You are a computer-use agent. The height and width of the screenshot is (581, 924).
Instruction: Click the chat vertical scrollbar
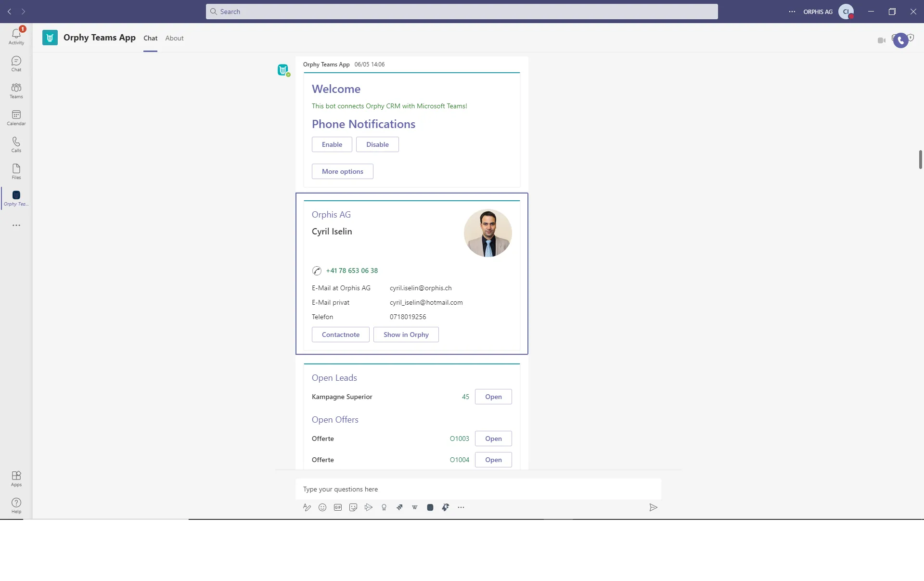tap(920, 159)
